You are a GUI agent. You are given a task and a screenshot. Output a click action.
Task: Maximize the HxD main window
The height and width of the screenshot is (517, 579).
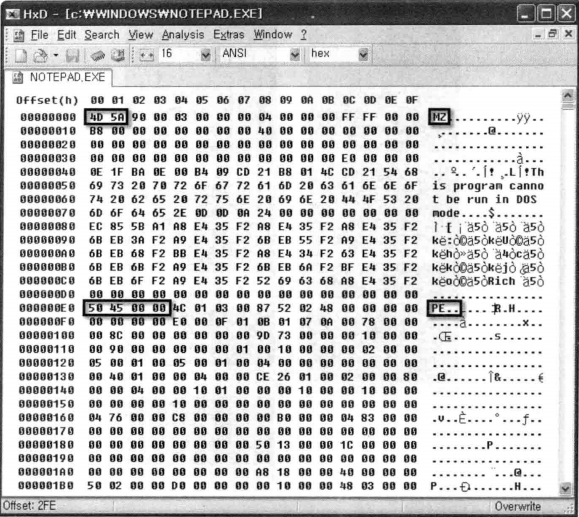[x=546, y=14]
